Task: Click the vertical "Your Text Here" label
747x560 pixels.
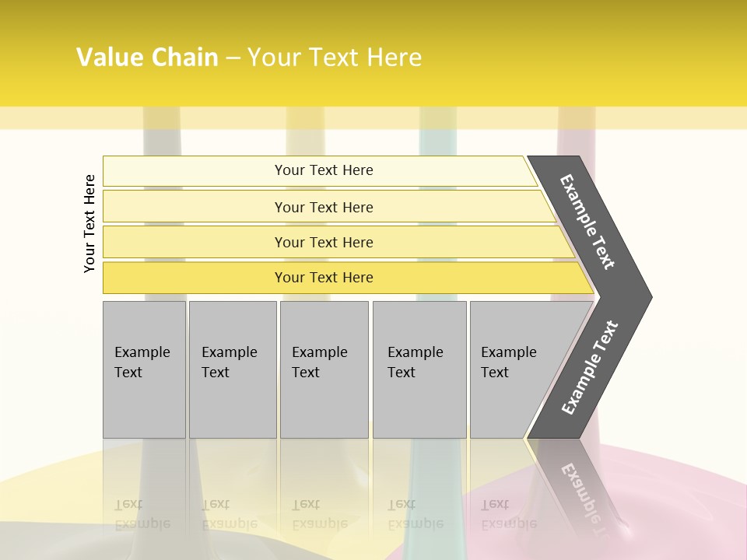Action: (89, 223)
